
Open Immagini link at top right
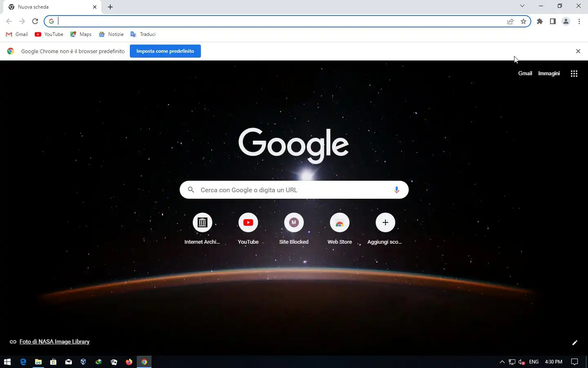[549, 74]
